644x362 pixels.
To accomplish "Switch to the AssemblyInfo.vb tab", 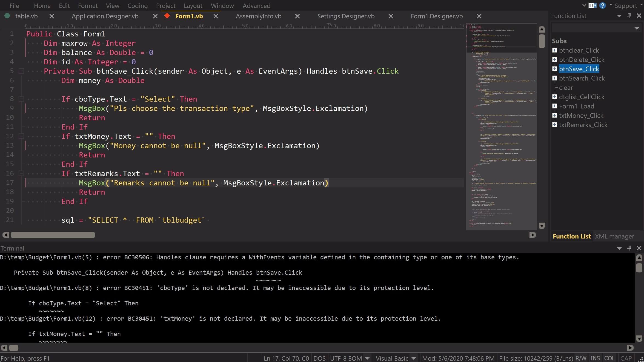I will click(258, 16).
